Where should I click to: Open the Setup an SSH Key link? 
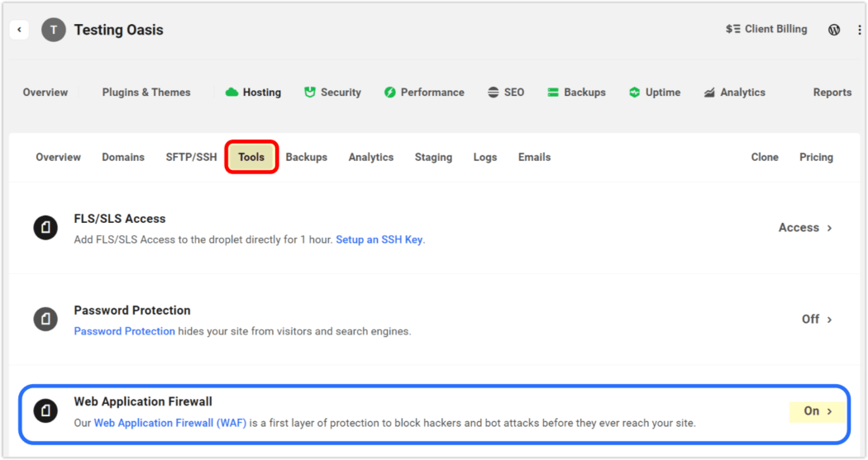click(x=379, y=239)
